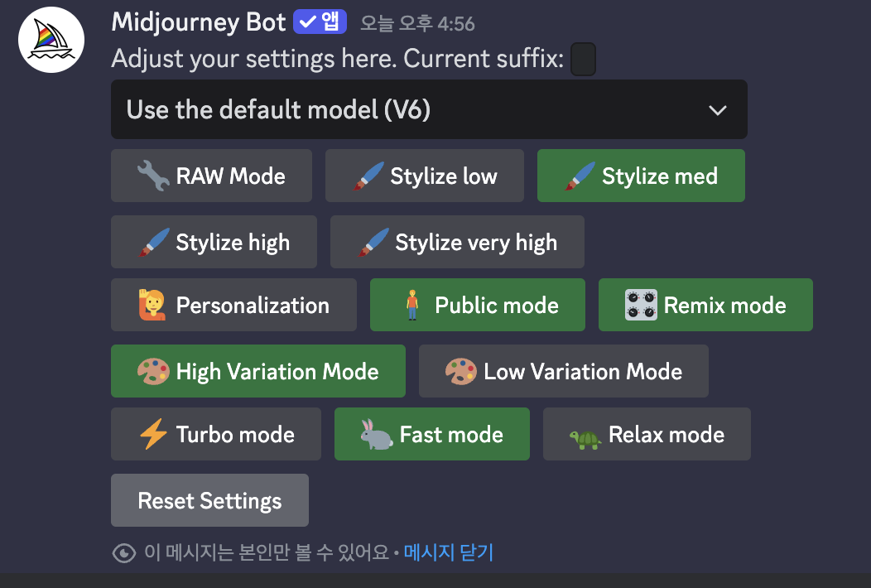Click the 오늘 오후 4:56 timestamp
Screen dimensions: 871x588
click(x=417, y=23)
